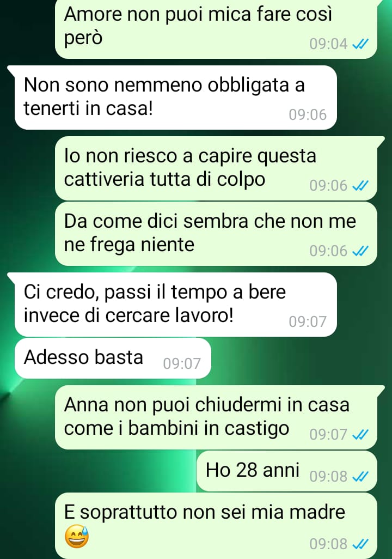Select message 'Io non riesco a capire questa'
Viewport: 392px width, 559px height.
pyautogui.click(x=216, y=168)
